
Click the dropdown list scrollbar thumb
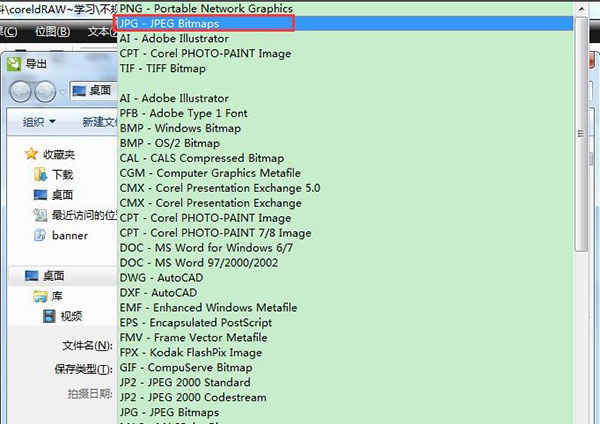pos(581,134)
